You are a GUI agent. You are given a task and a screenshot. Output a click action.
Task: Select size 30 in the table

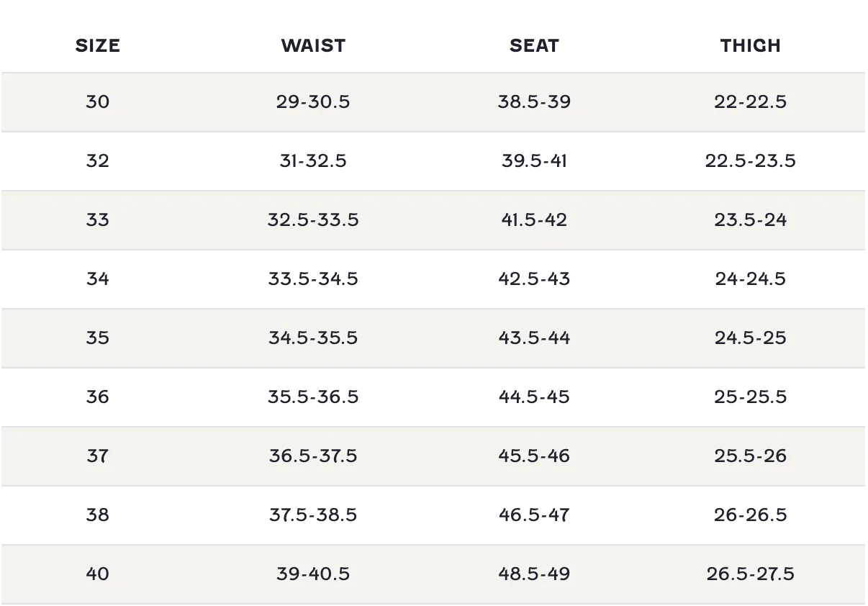(x=97, y=101)
